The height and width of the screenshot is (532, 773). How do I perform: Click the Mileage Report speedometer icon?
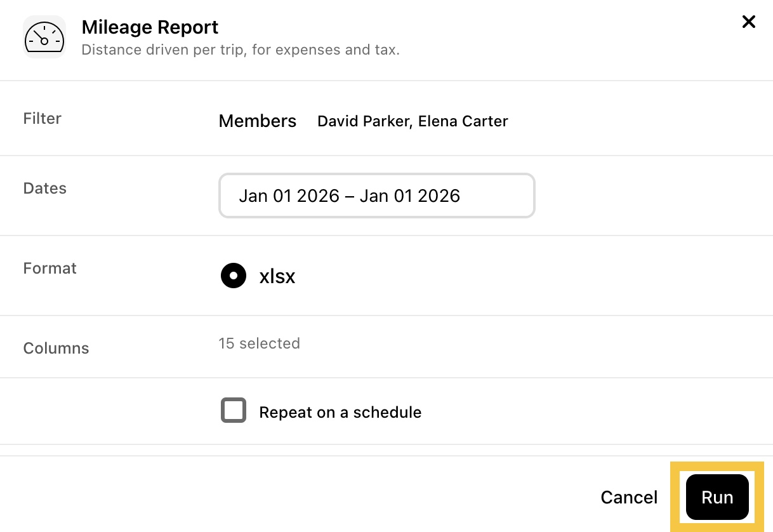(44, 37)
